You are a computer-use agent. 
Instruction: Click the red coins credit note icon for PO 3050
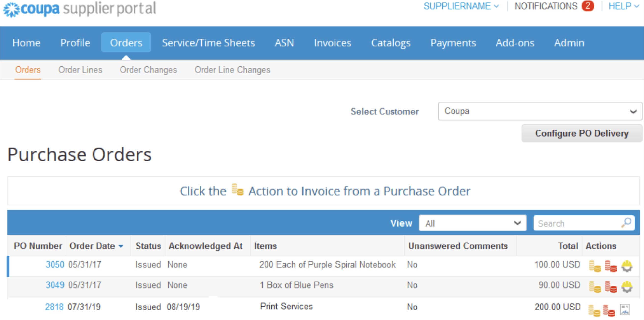point(611,266)
